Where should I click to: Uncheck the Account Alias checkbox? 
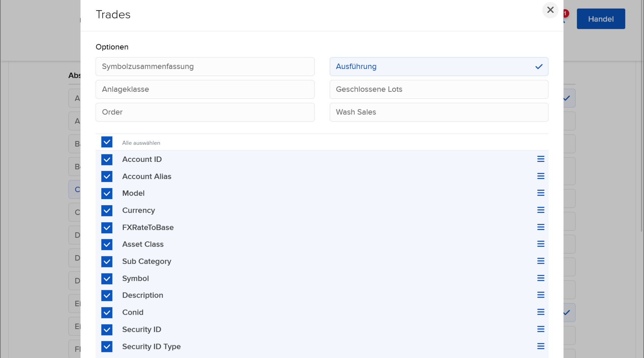click(x=107, y=176)
